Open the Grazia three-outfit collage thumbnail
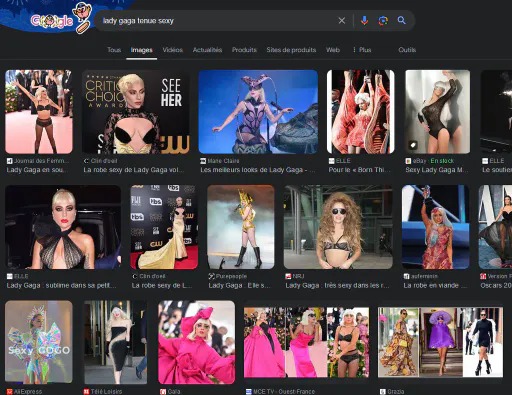 [x=440, y=342]
